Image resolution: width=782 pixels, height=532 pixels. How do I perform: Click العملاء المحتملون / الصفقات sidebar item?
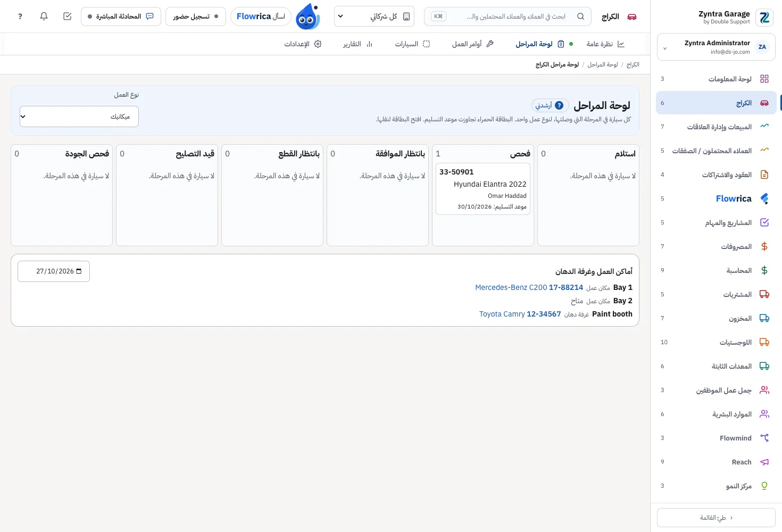point(716,151)
